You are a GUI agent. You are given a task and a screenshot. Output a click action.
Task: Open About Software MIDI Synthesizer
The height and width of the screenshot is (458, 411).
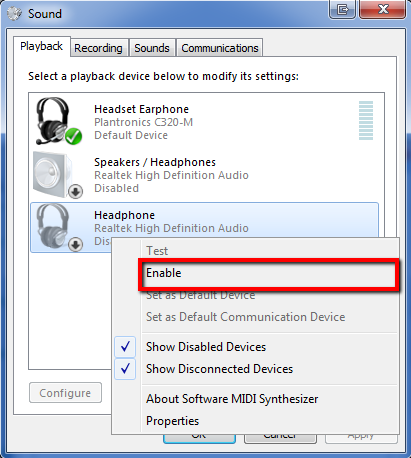(232, 399)
